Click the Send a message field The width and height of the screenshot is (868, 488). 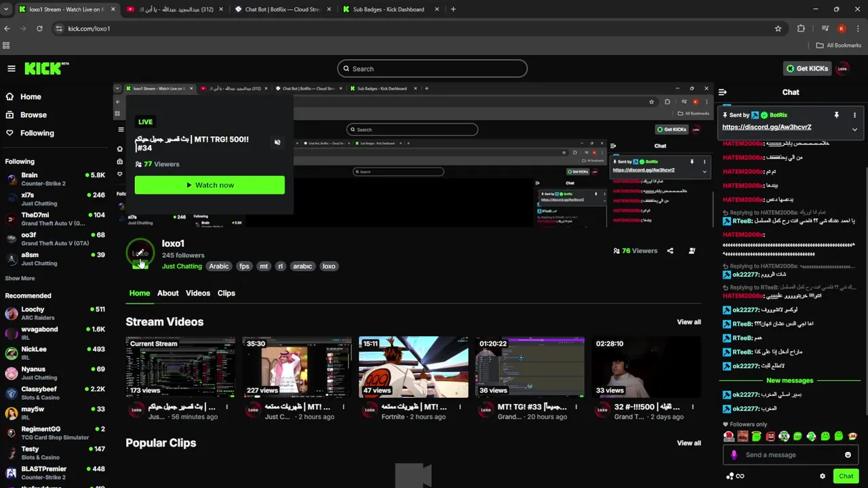click(791, 455)
